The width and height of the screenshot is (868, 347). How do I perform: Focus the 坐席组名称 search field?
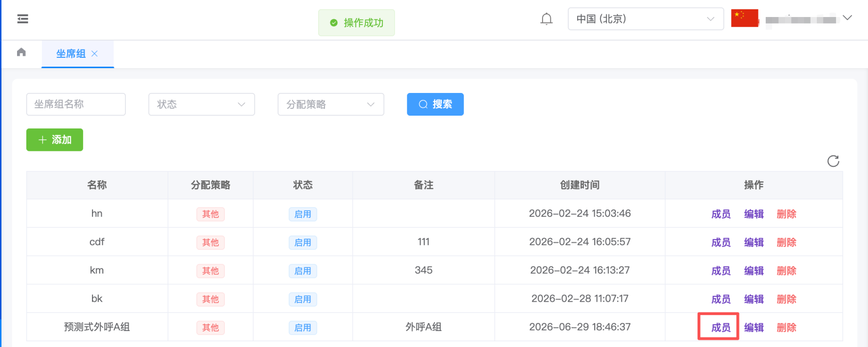click(76, 104)
